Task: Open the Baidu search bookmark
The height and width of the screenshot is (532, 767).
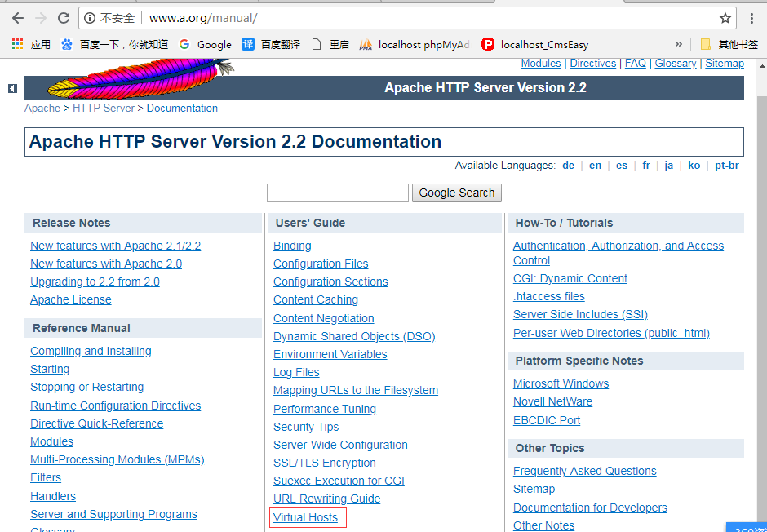Action: tap(114, 45)
